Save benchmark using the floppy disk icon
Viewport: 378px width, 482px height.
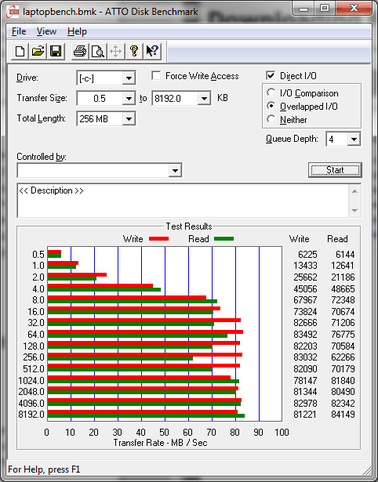click(55, 51)
